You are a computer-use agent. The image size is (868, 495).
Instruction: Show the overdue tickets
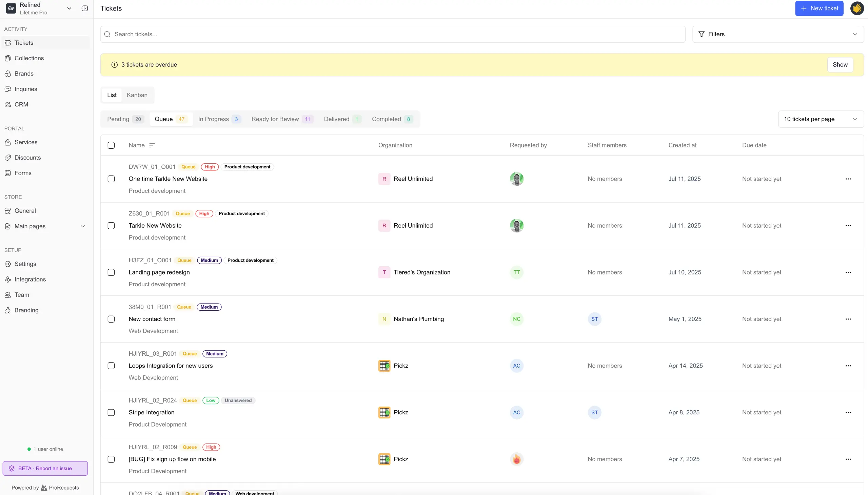click(x=840, y=64)
